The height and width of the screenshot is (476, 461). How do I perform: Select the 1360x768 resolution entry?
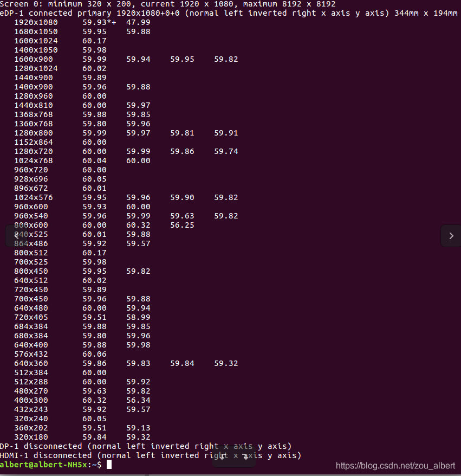click(x=34, y=124)
